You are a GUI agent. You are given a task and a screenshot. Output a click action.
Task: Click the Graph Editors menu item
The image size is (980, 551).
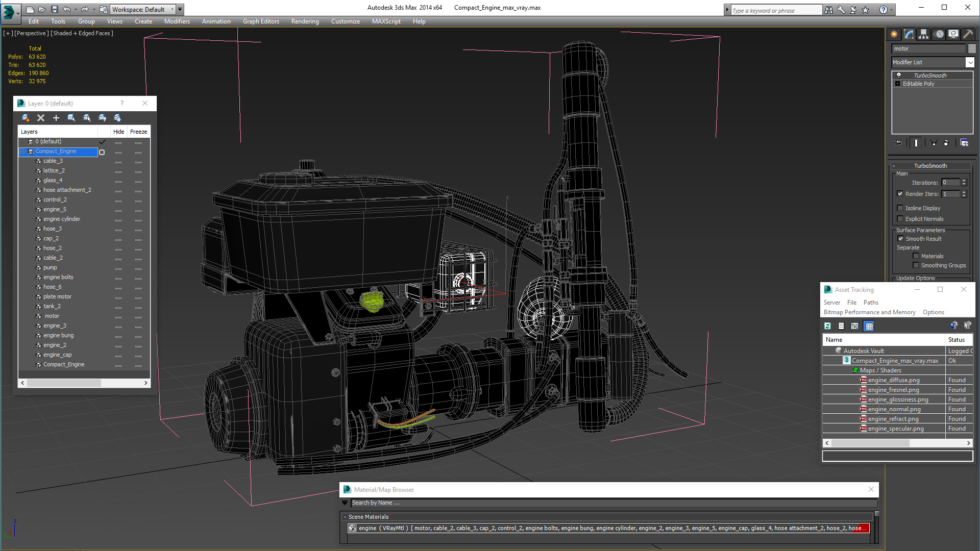point(261,21)
